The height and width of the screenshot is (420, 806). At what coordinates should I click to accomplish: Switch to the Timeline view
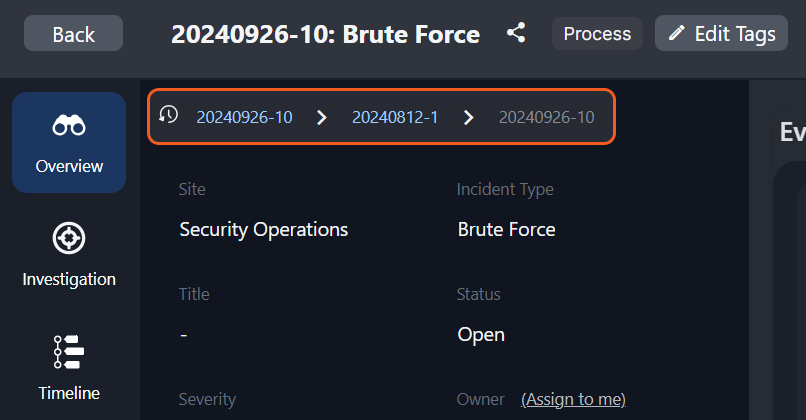point(69,368)
